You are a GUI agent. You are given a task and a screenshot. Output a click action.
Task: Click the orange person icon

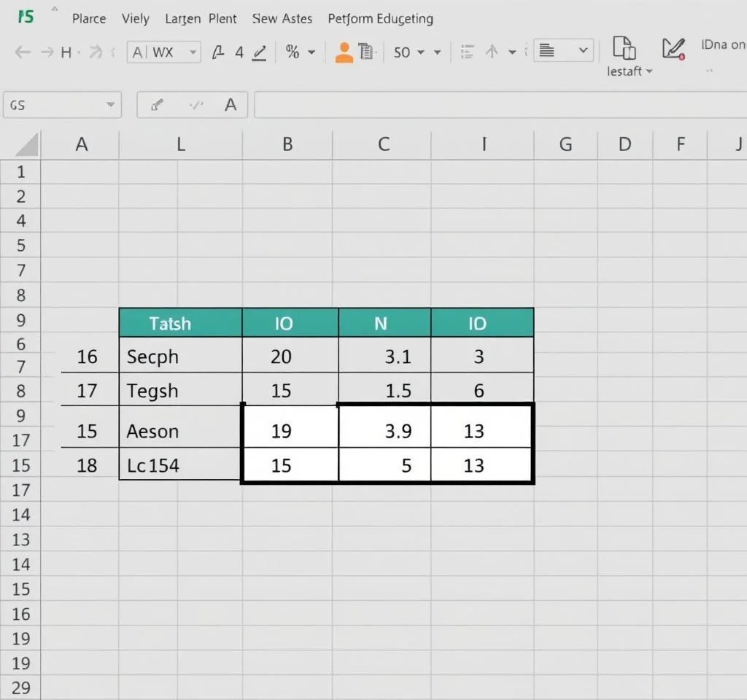pos(344,52)
